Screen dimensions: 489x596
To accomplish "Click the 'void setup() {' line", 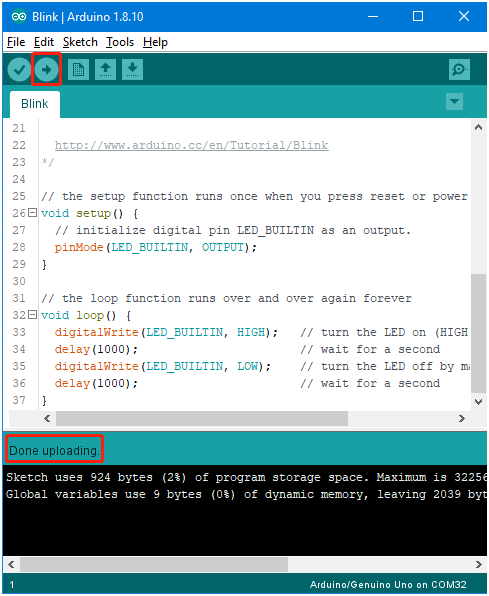I will coord(89,213).
